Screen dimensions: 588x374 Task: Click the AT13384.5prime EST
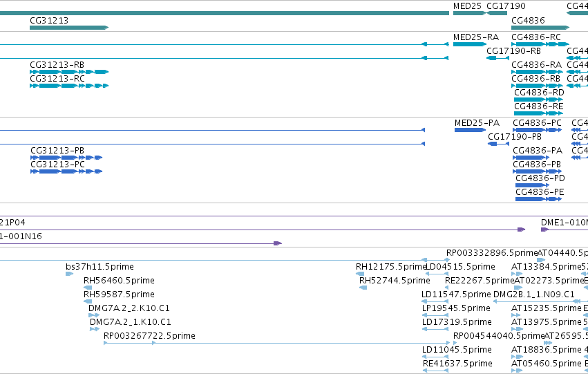tap(517, 274)
